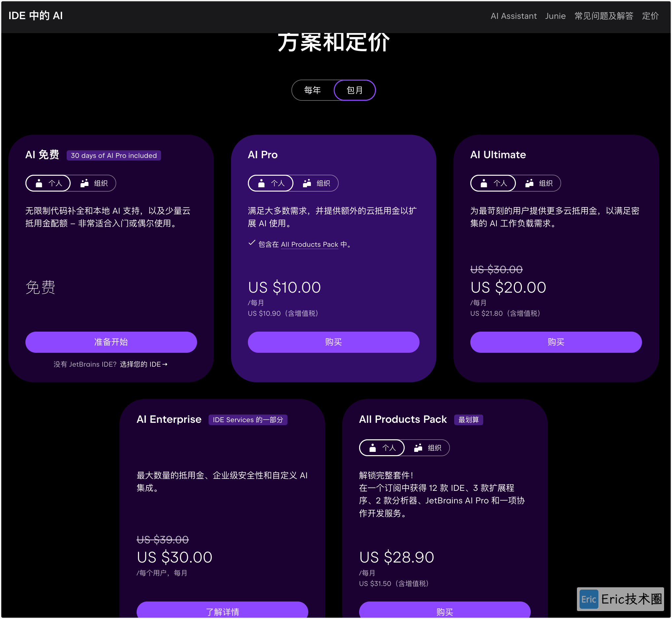This screenshot has width=672, height=619.
Task: Go to 定价 in the top navigation
Action: 651,16
